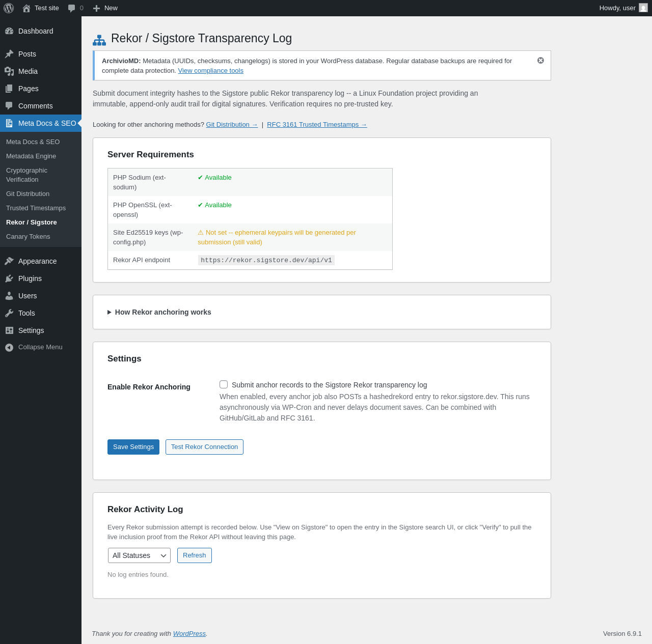Open Cryptographic Verification submenu item
The height and width of the screenshot is (644, 652).
pos(26,175)
